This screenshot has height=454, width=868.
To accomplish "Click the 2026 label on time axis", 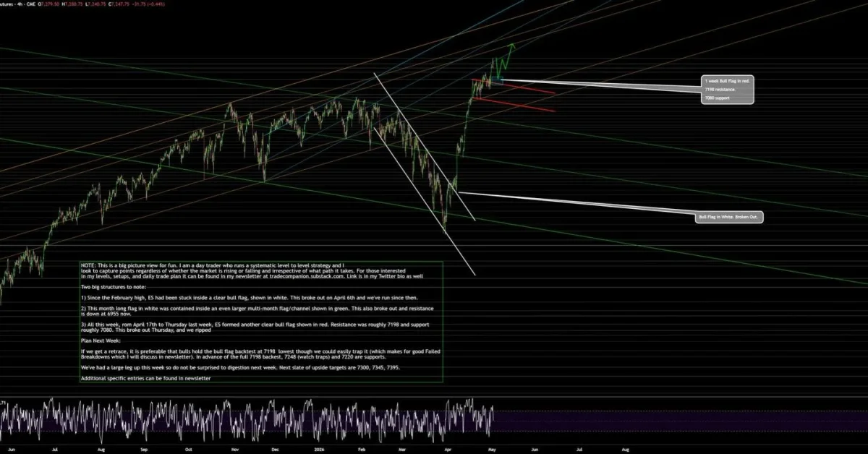I will coord(320,448).
